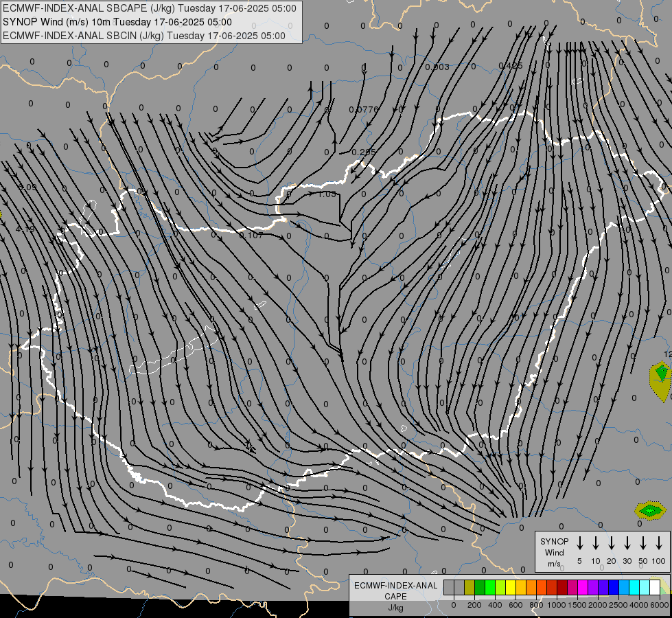
Task: Click the upper green CAPE blob at right edge
Action: (x=662, y=371)
